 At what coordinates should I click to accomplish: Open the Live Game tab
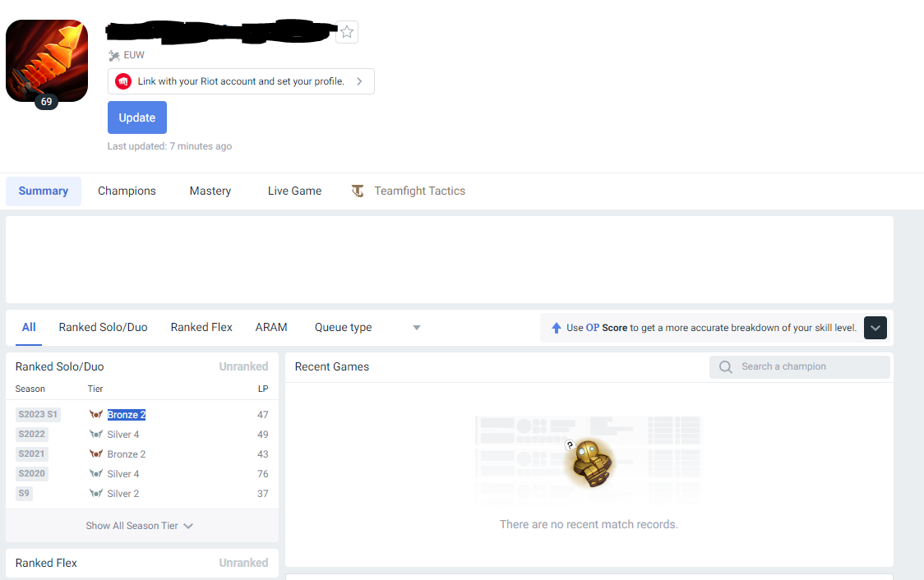[294, 191]
